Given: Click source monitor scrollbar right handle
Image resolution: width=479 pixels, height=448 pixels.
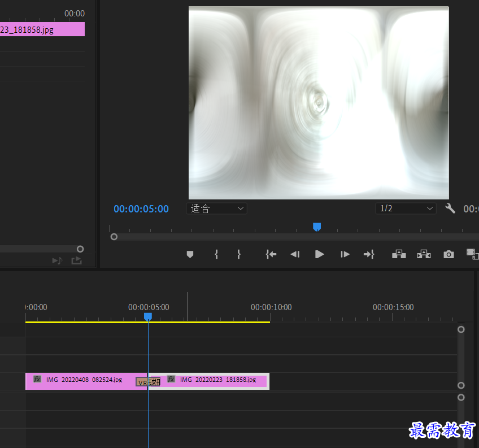Looking at the screenshot, I should [80, 249].
